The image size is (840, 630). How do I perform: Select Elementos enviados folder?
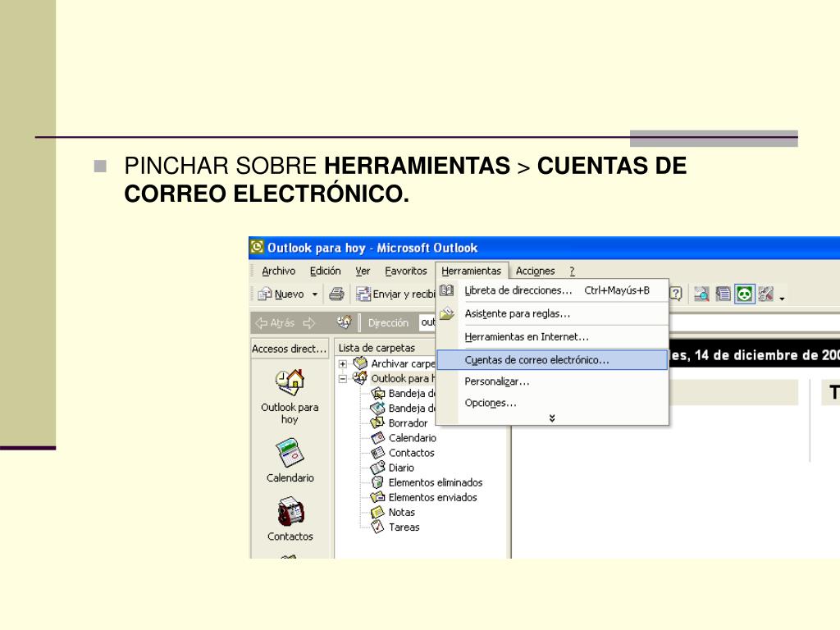point(432,498)
